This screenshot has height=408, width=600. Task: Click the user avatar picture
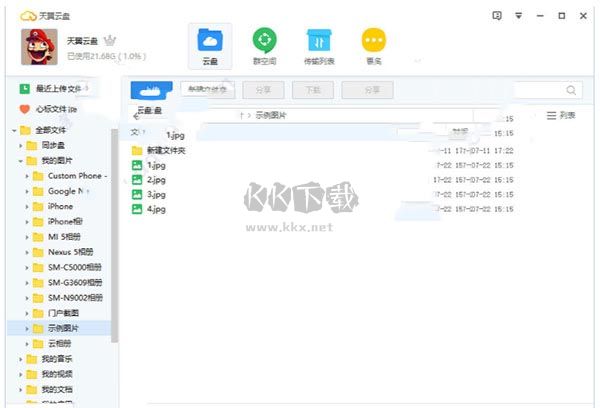click(38, 44)
